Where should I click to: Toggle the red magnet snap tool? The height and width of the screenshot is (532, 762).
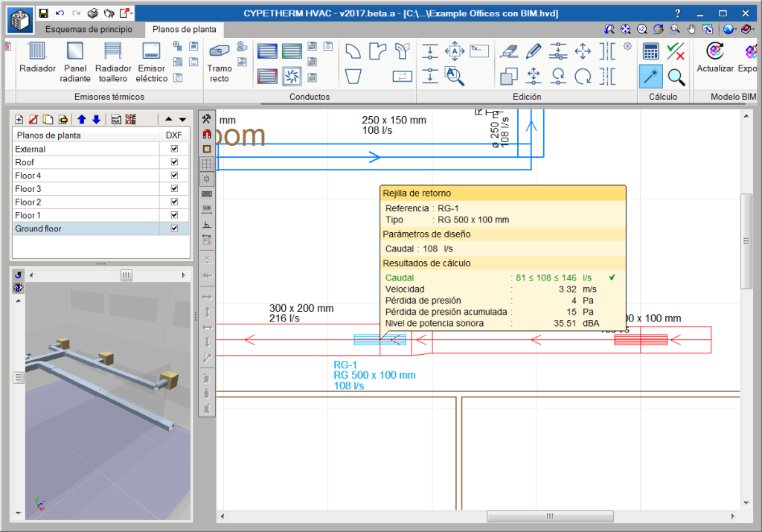click(207, 134)
